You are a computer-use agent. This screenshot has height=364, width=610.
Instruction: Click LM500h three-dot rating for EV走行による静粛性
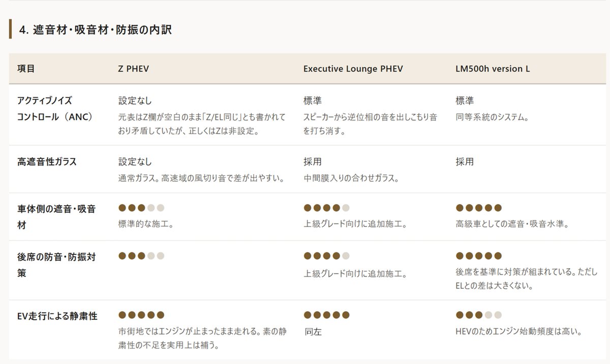[479, 315]
